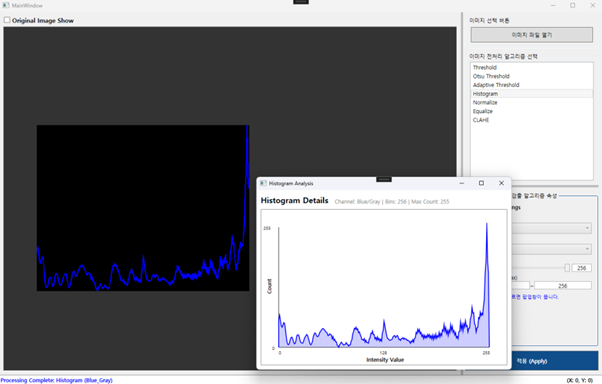Screen dimensions: 602x384
Task: Pick Adaptive Threshold algorithm
Action: pos(532,85)
